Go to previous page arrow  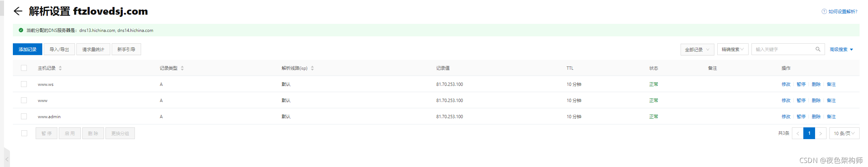pos(798,133)
